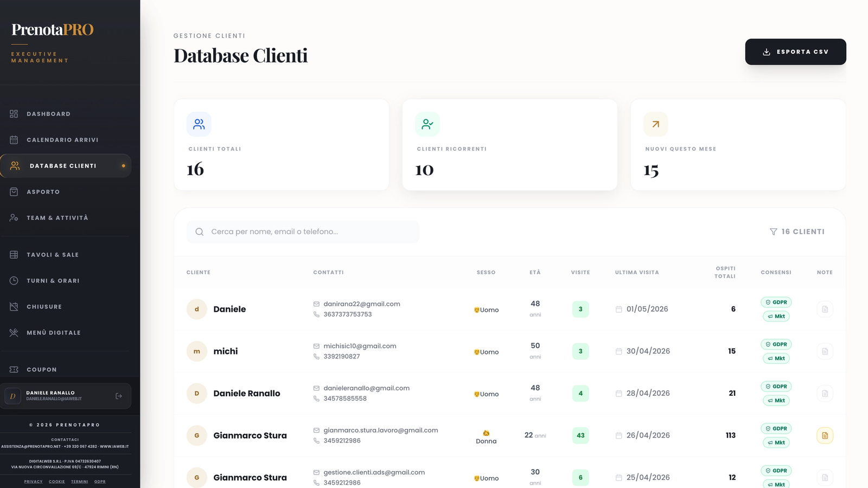Click the email danieleranallo@gmail.com
868x488 pixels.
tap(367, 388)
